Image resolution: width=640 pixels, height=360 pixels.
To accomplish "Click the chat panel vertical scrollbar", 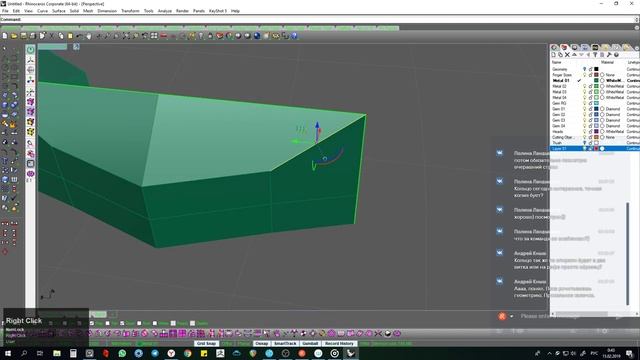I will pyautogui.click(x=628, y=253).
